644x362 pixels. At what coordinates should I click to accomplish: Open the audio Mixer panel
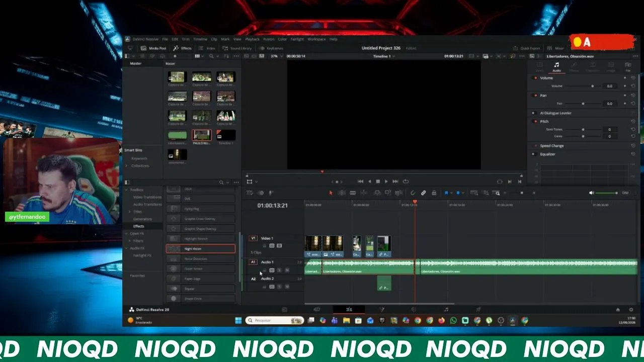[x=555, y=48]
